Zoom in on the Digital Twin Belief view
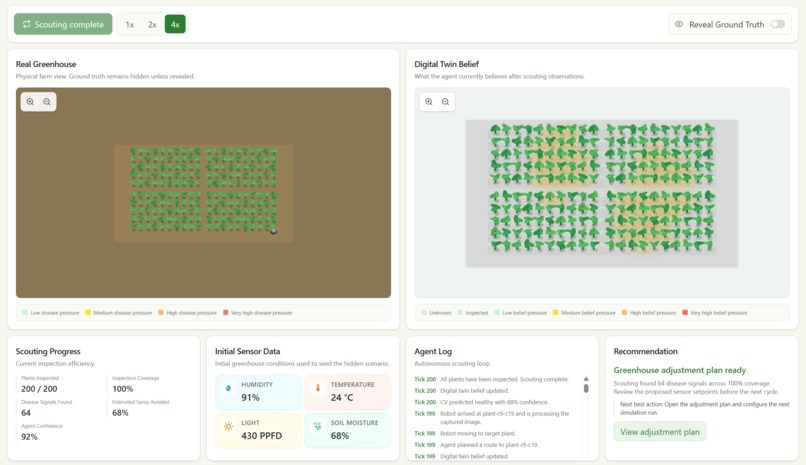The image size is (806, 465). (429, 102)
